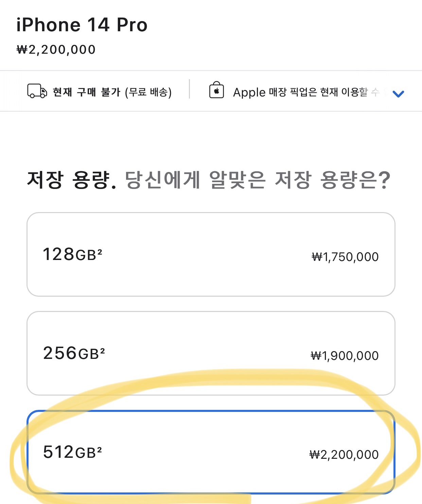Open the Apple 매장 픽업 availability text
The image size is (422, 504).
[x=299, y=92]
